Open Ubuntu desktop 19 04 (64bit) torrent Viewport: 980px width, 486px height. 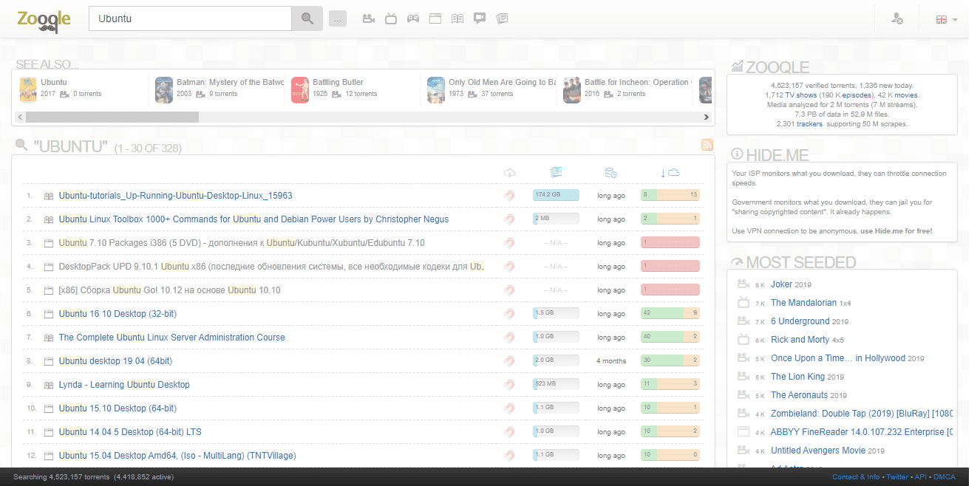(x=115, y=361)
